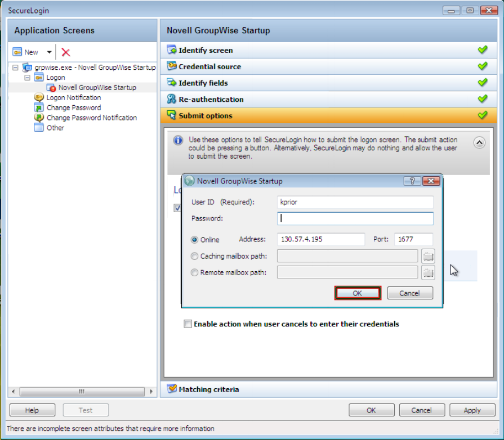Click the Novell GroupWise Startup tree item icon
Viewport: 504px width, 440px height.
click(51, 87)
